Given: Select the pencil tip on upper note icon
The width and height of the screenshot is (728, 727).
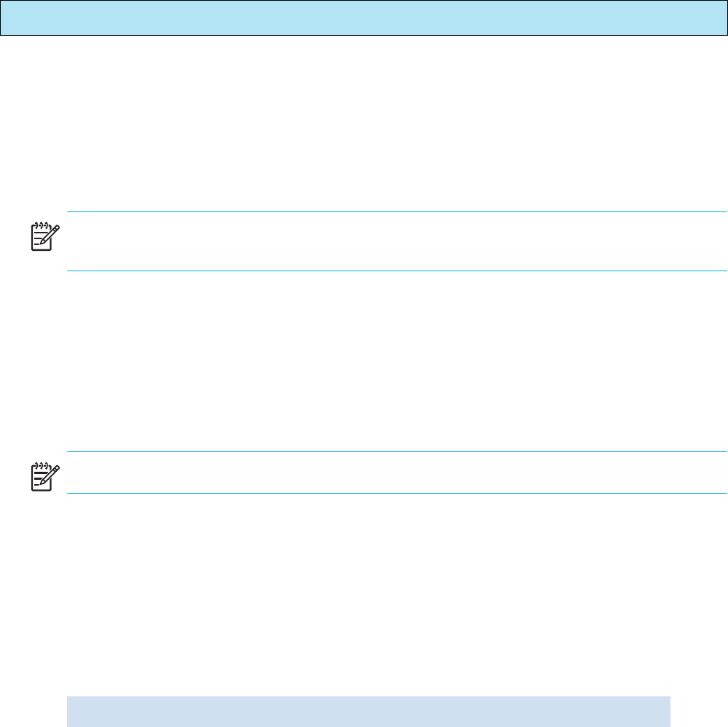Looking at the screenshot, I should click(x=43, y=241).
